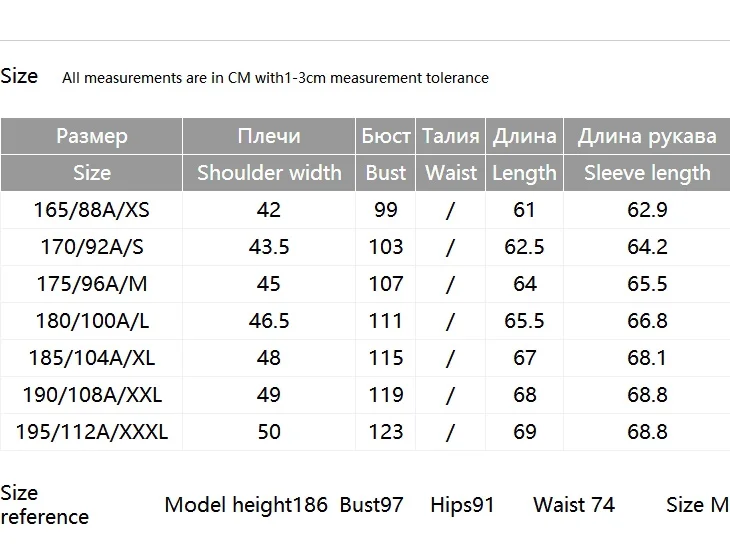730x551 pixels.
Task: Click the shoulder width value 46.5
Action: pyautogui.click(x=269, y=321)
